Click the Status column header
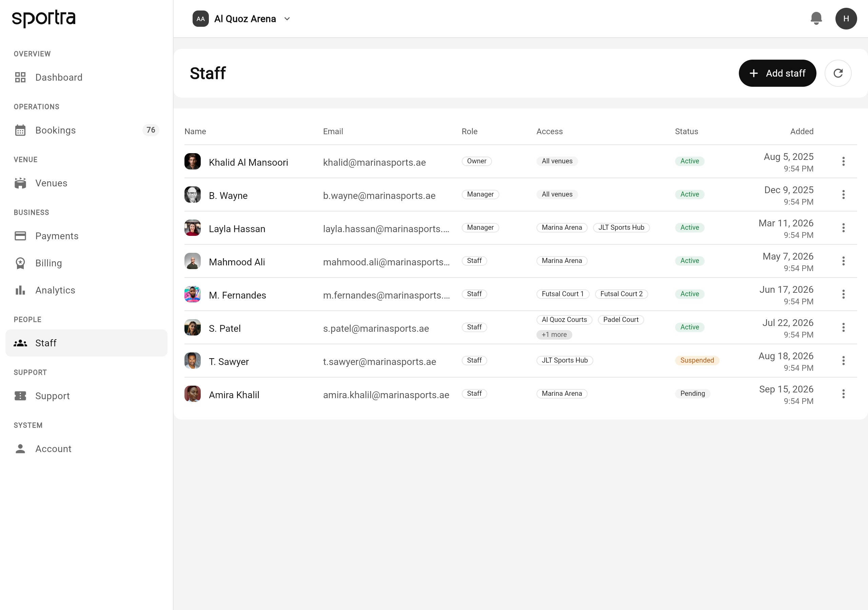 [686, 131]
